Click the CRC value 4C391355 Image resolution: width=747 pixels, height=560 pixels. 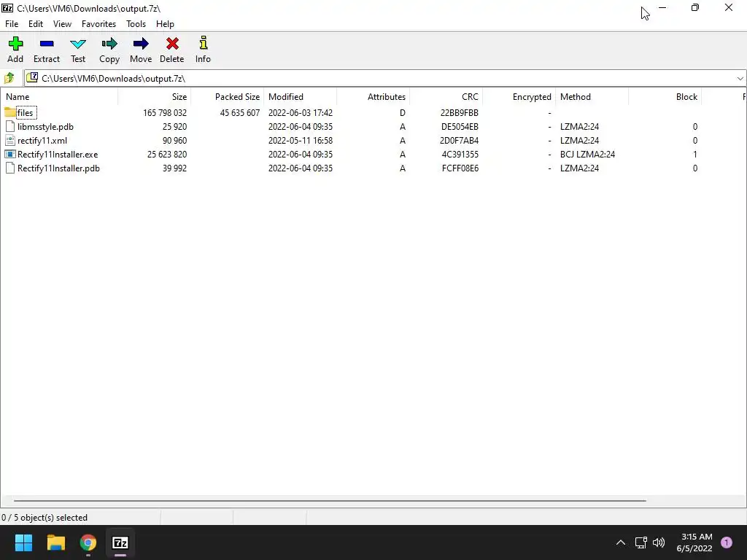460,155
